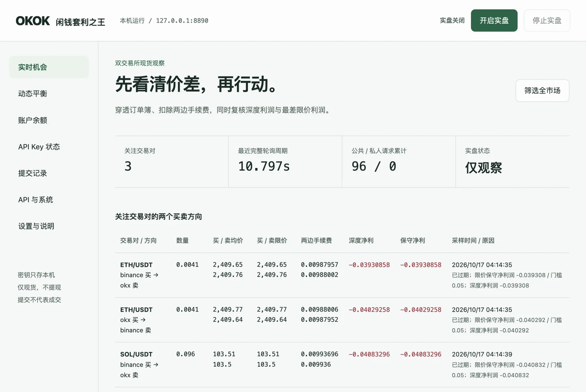586x392 pixels.
Task: Click depth profit value -0.03930858
Action: 369,265
